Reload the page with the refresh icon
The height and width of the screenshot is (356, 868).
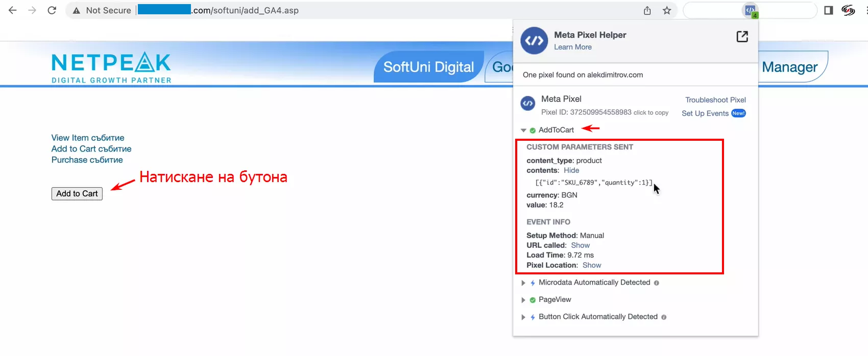click(52, 10)
